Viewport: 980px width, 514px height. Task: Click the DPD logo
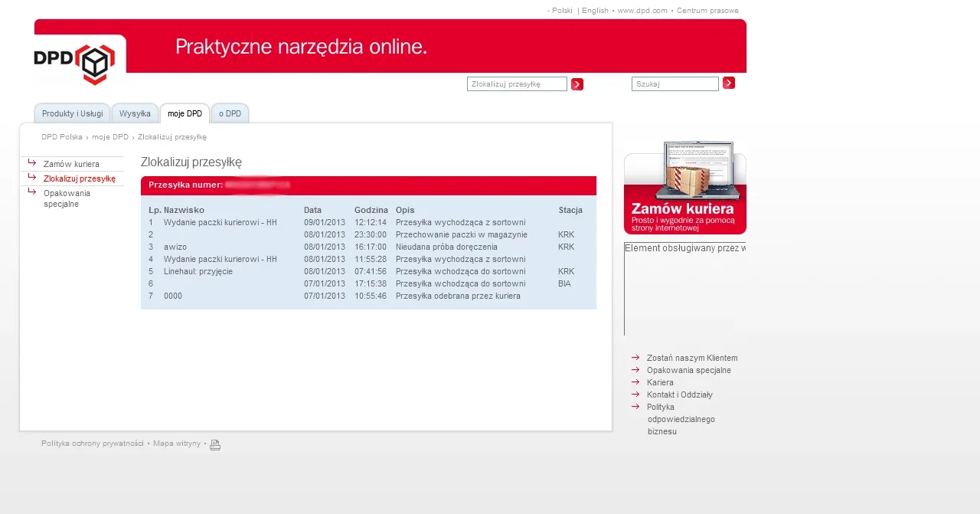click(75, 63)
